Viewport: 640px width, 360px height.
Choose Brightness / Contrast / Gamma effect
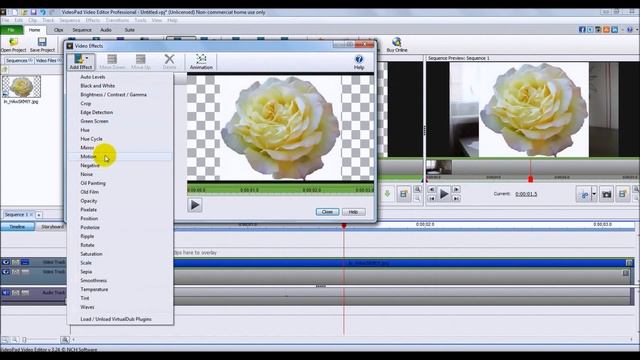pos(113,94)
